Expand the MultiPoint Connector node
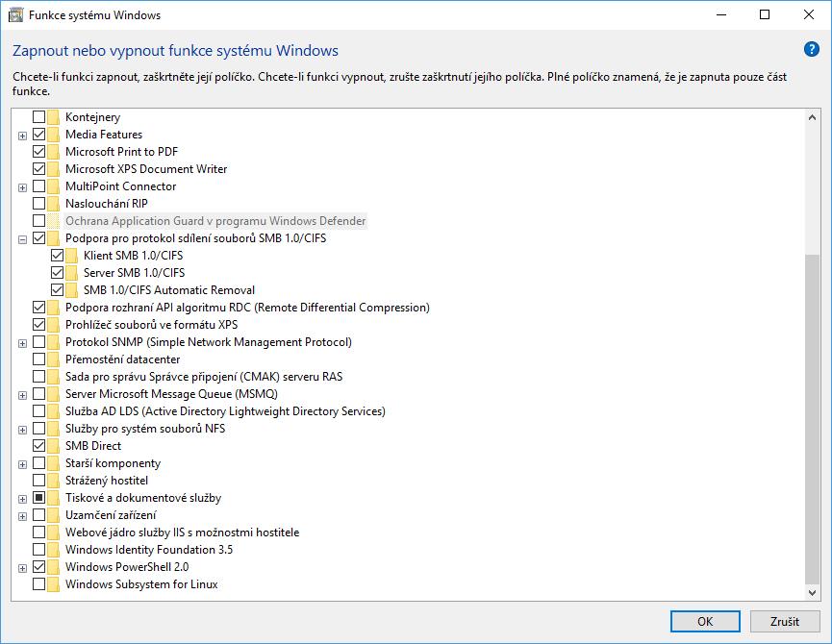Viewport: 832px width, 644px height. pos(22,187)
